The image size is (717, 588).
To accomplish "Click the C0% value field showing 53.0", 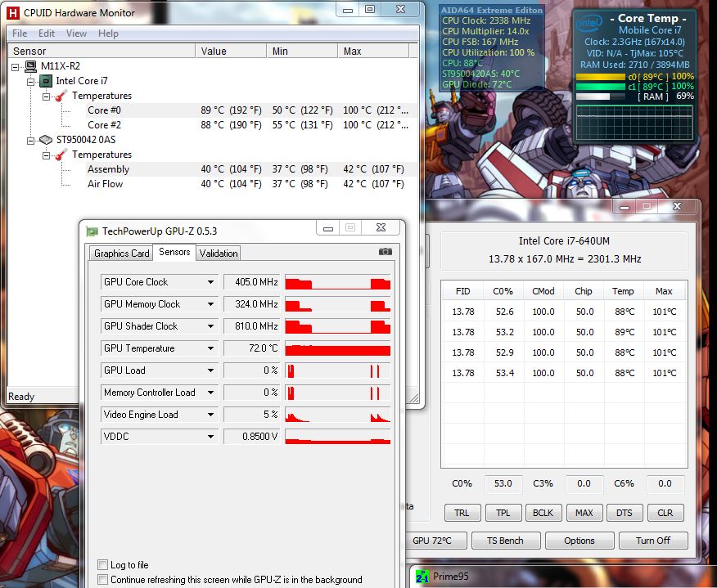I will 503,483.
